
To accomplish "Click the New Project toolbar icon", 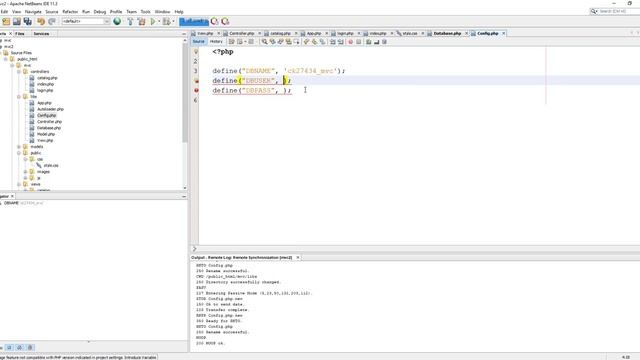I will click(x=6, y=21).
